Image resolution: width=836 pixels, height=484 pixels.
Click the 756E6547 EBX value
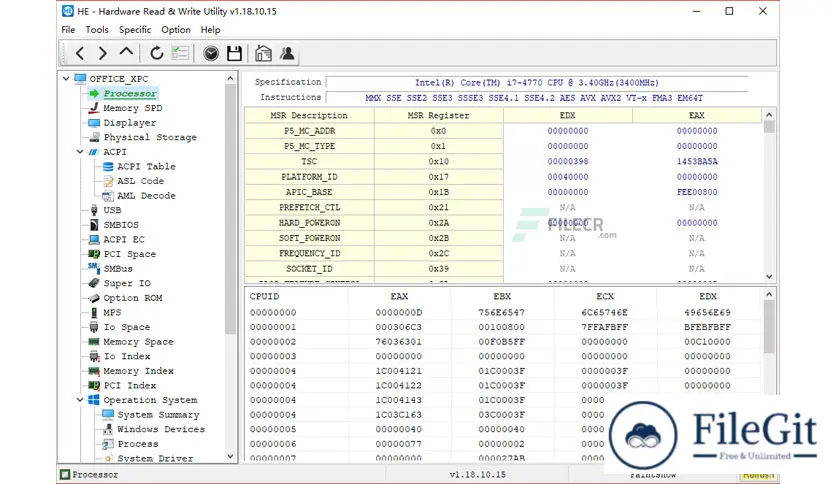point(502,312)
